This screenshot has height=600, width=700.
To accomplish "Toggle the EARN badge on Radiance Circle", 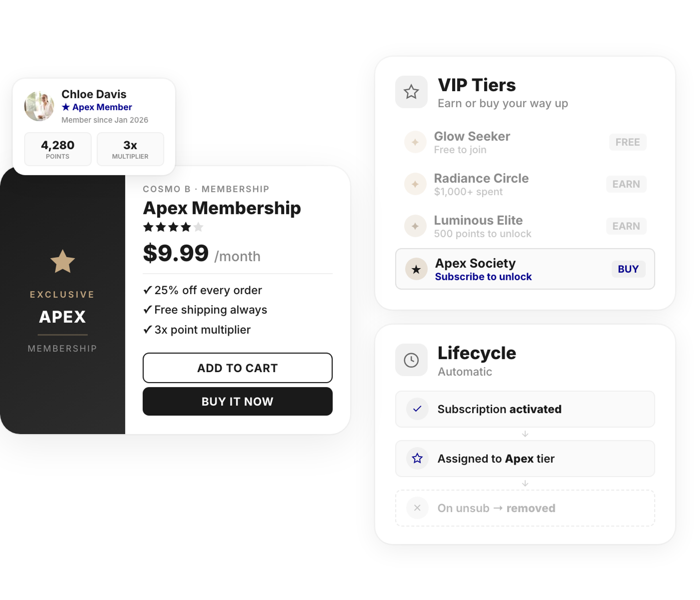I will click(626, 184).
